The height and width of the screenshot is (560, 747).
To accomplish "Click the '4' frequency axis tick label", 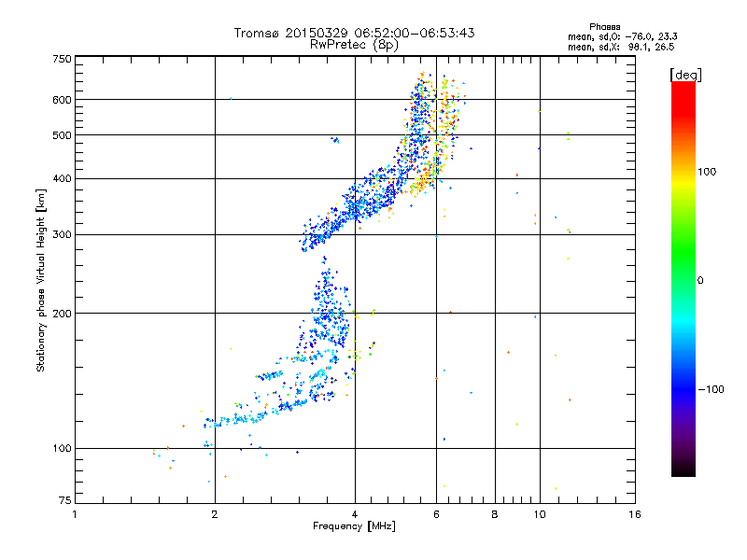I will [x=355, y=514].
